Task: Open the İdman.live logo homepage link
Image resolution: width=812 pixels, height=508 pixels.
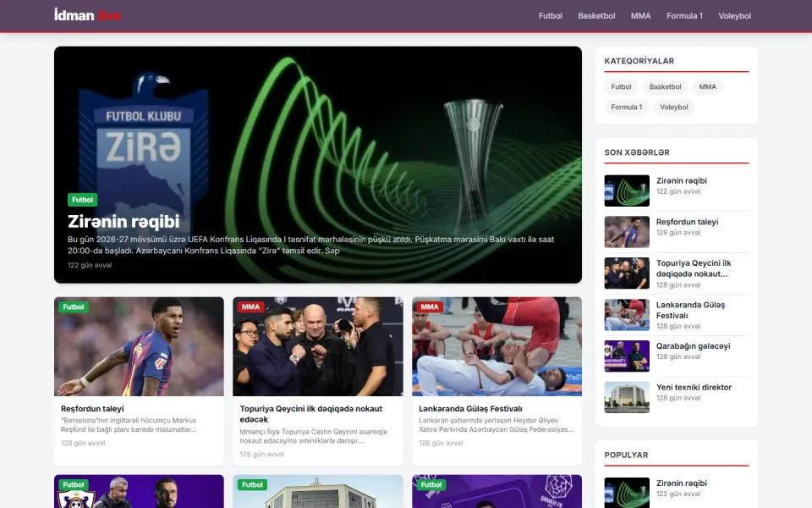Action: (87, 15)
